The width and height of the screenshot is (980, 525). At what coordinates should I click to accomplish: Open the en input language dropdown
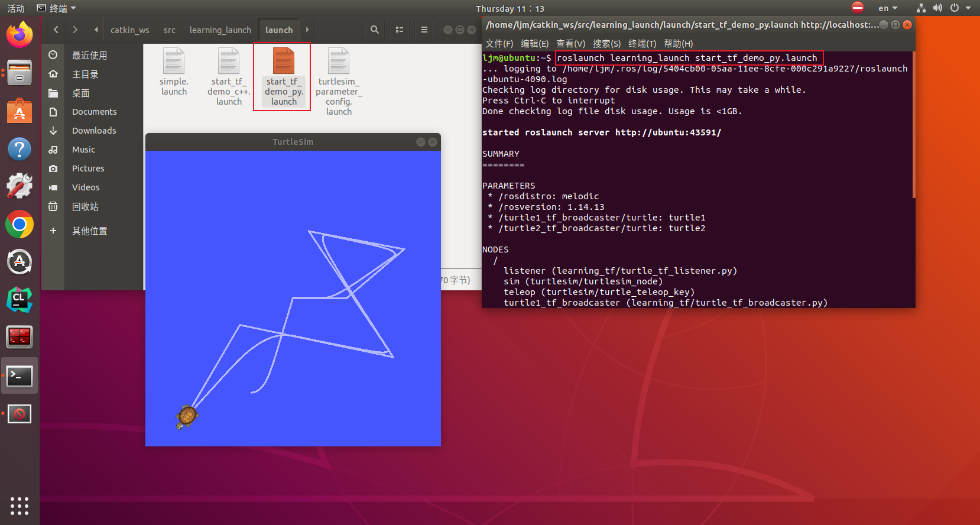pos(888,8)
